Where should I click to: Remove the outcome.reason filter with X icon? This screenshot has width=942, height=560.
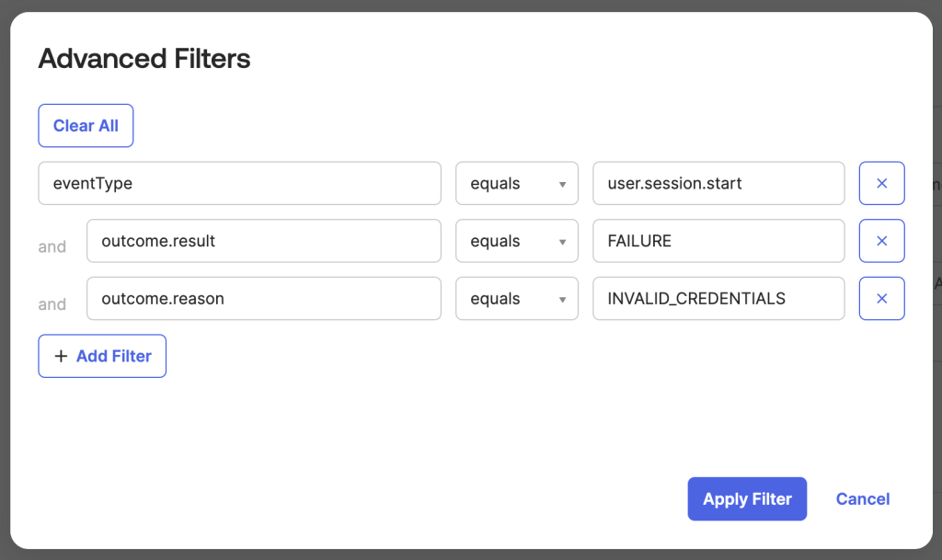(x=881, y=299)
